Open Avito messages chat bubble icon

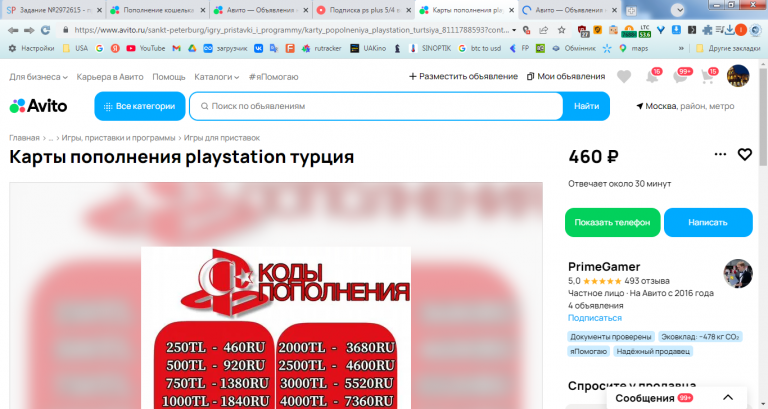(681, 76)
